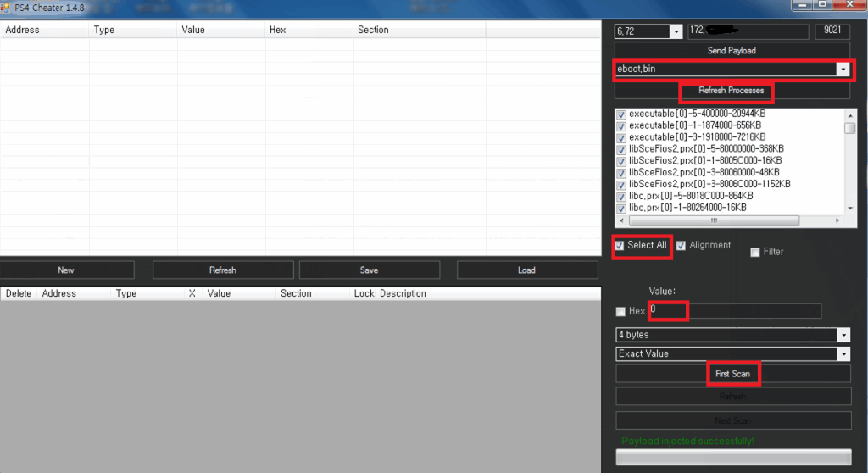Click the disabled Next Scan button
Viewport: 868px width, 473px height.
(733, 420)
